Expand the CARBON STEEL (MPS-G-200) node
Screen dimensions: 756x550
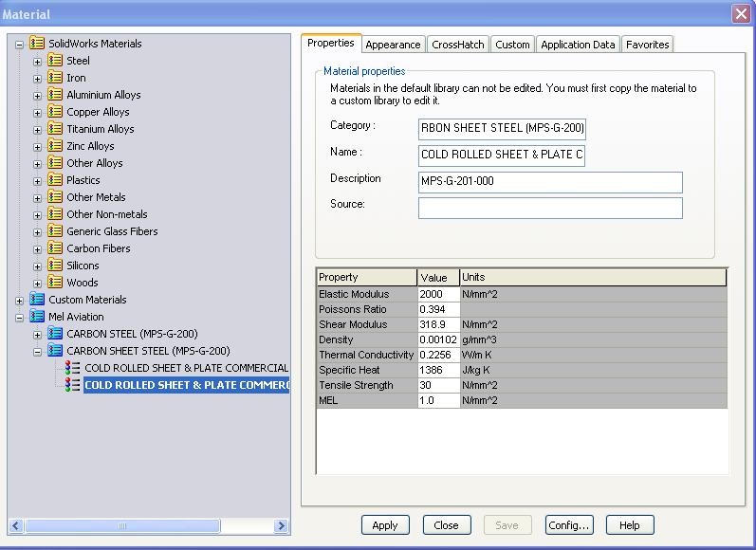(37, 335)
